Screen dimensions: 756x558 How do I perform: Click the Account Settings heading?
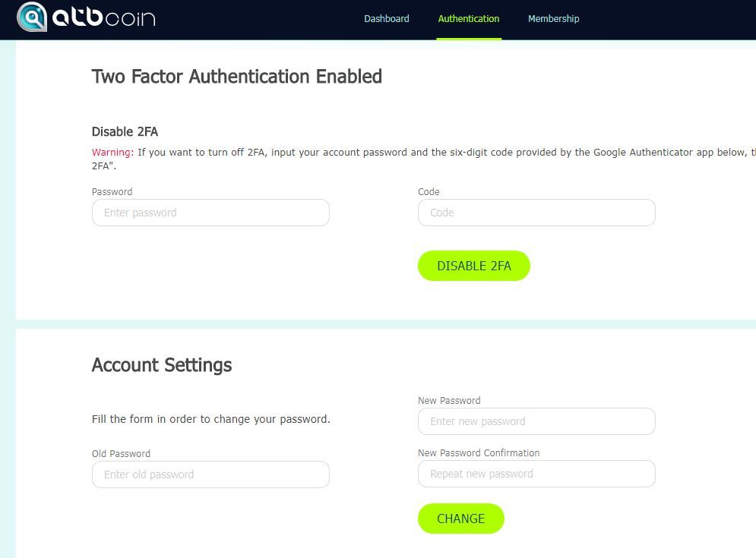tap(162, 365)
